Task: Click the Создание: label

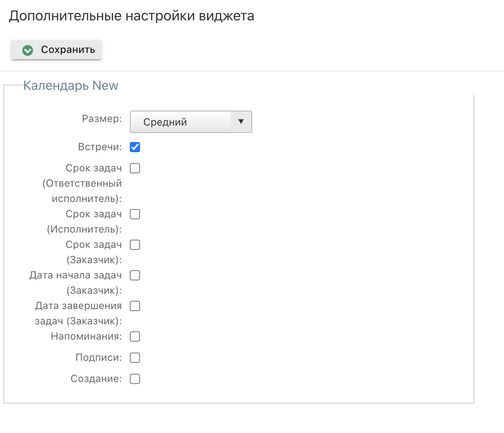Action: coord(96,379)
